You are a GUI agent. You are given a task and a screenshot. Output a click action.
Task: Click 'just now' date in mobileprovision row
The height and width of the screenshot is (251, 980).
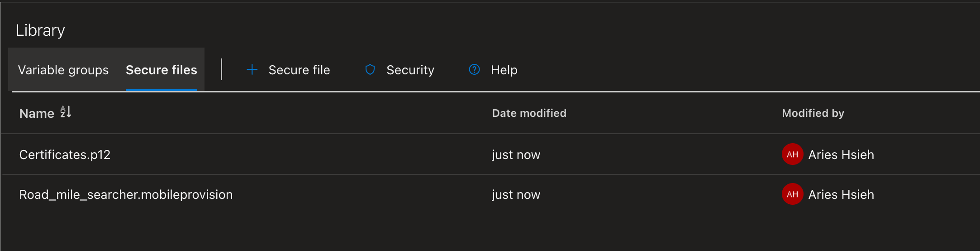pyautogui.click(x=516, y=195)
